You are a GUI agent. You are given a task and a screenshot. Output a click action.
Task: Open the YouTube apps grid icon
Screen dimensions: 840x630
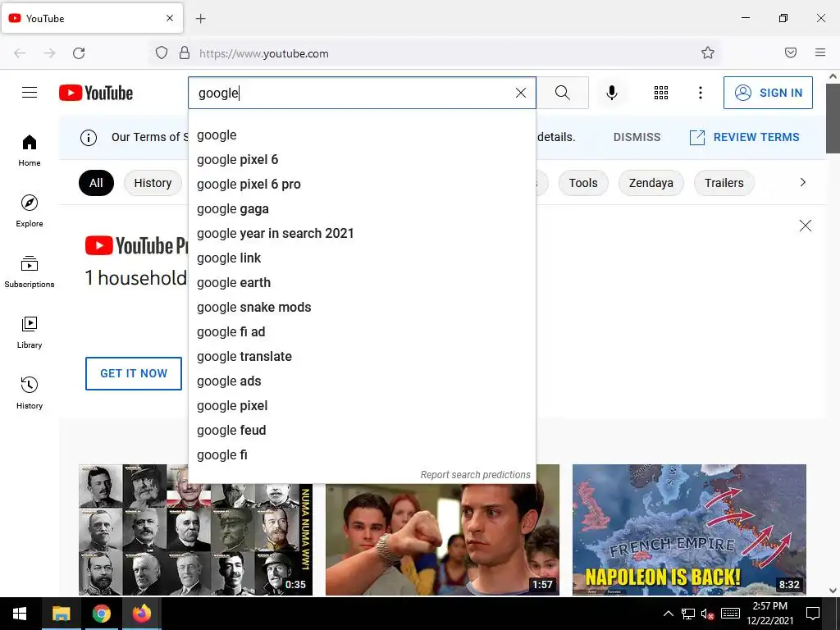(x=661, y=93)
